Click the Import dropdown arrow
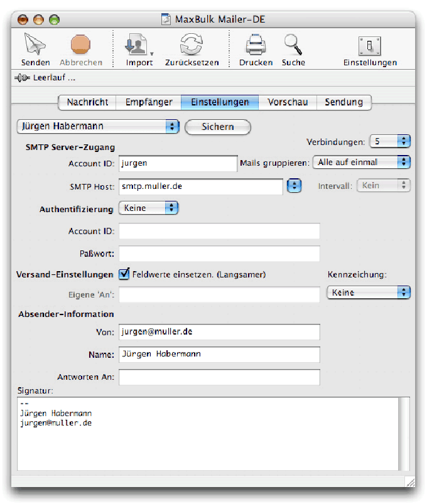Image resolution: width=427 pixels, height=504 pixels. point(152,54)
